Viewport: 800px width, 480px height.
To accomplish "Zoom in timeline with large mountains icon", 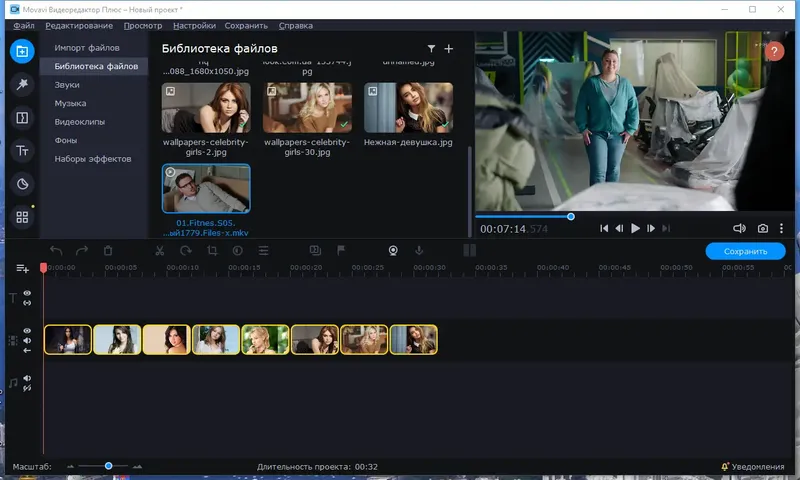I will point(137,466).
